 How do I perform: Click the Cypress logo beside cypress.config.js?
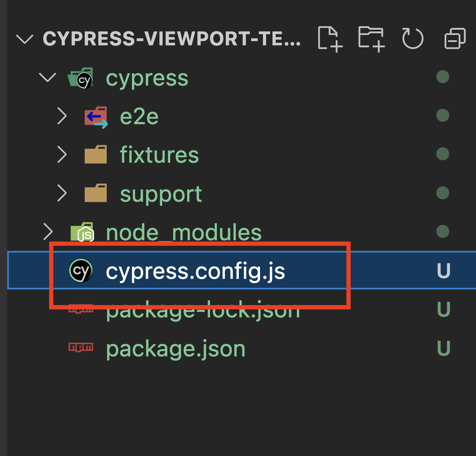click(80, 270)
